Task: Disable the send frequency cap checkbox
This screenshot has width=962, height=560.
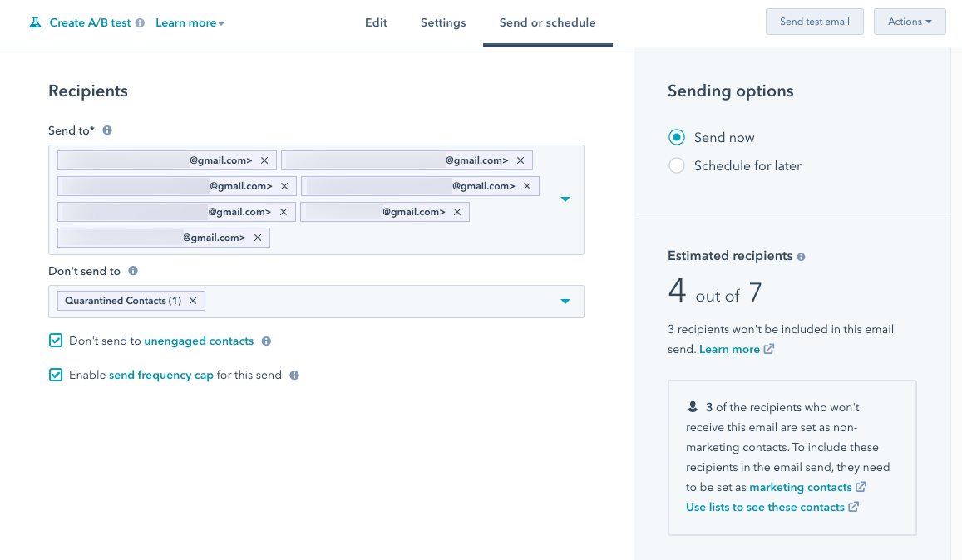Action: 55,375
